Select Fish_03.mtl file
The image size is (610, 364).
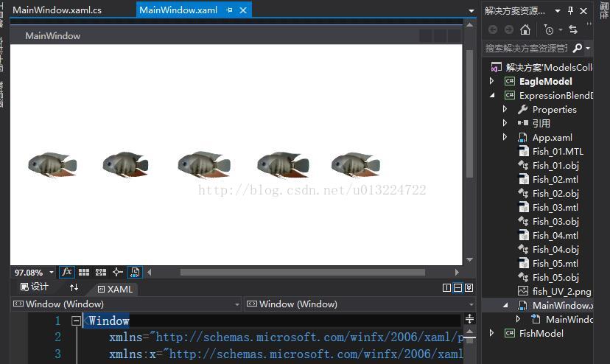point(555,208)
